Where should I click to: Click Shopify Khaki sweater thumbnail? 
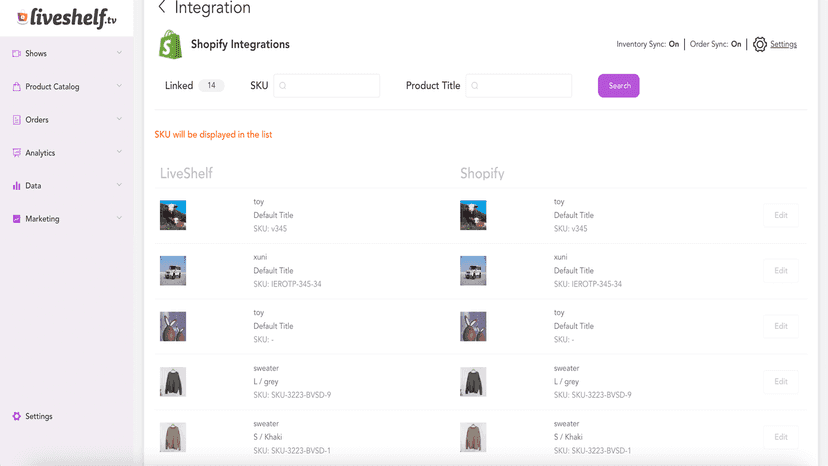(473, 437)
